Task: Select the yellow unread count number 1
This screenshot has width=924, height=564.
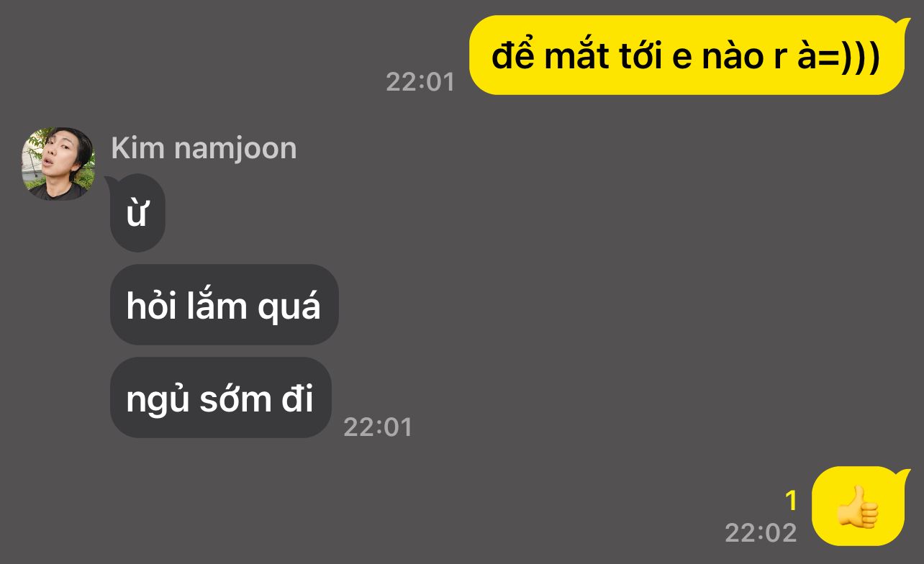Action: pyautogui.click(x=791, y=500)
